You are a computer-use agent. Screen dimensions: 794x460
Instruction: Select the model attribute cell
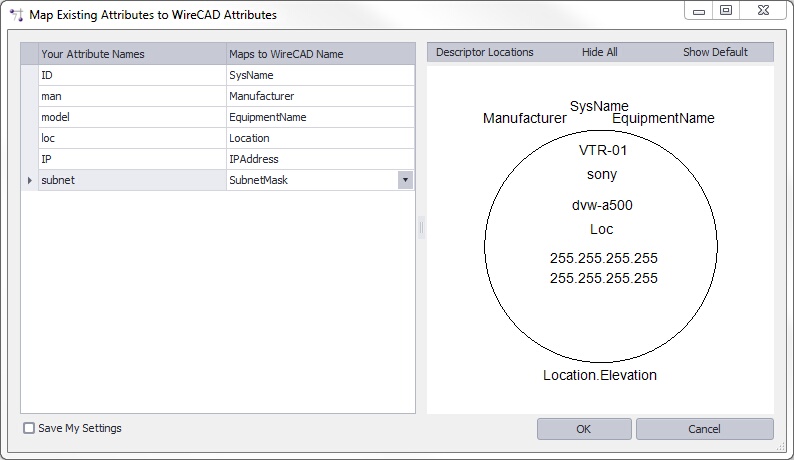[x=132, y=117]
